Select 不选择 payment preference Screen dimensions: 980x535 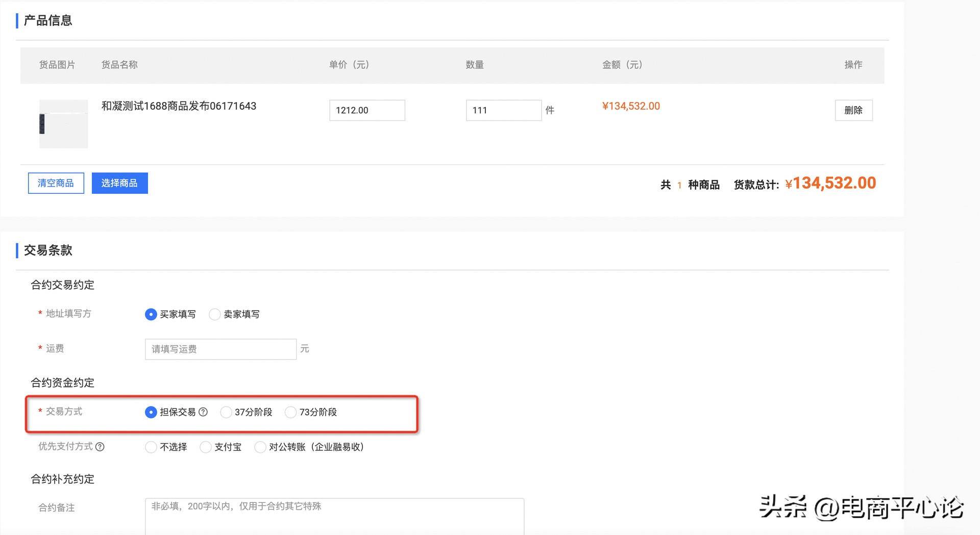[x=151, y=447]
